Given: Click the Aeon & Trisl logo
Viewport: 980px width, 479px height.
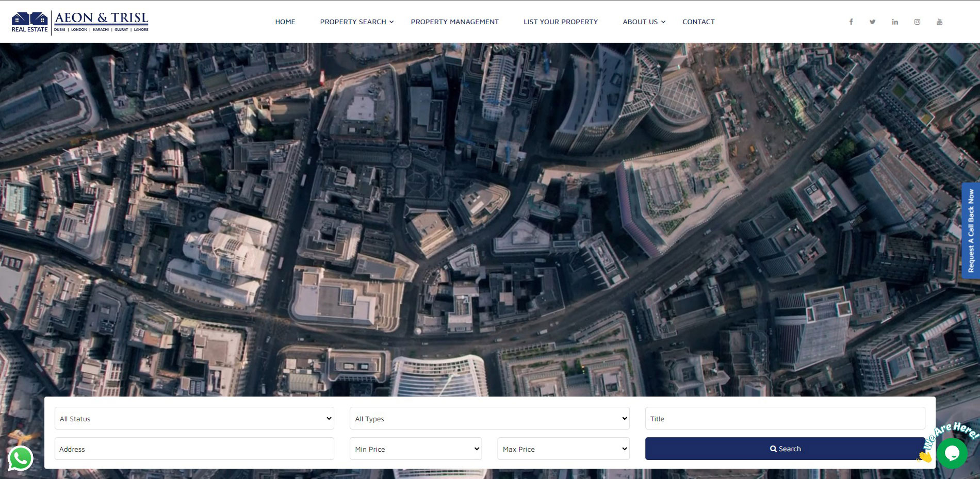Looking at the screenshot, I should point(80,22).
